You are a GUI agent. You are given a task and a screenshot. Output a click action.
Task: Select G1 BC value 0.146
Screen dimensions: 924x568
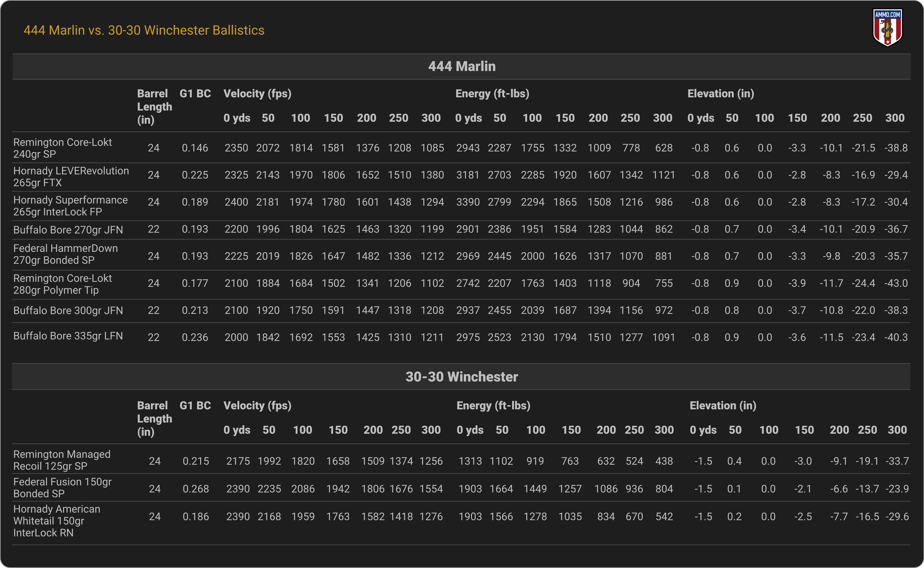pyautogui.click(x=195, y=148)
